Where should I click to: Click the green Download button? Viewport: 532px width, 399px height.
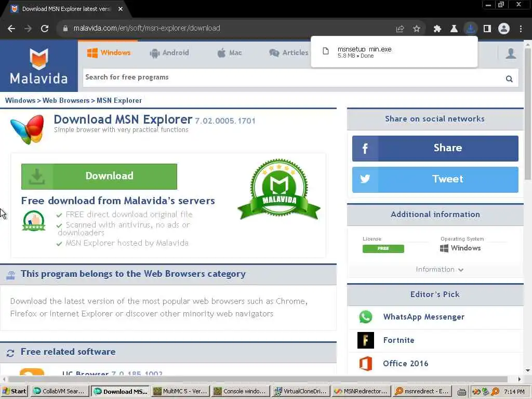pyautogui.click(x=99, y=177)
